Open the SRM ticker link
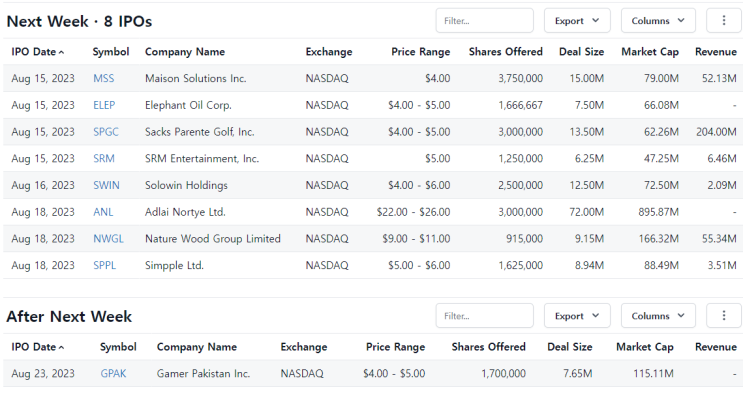 tap(104, 158)
